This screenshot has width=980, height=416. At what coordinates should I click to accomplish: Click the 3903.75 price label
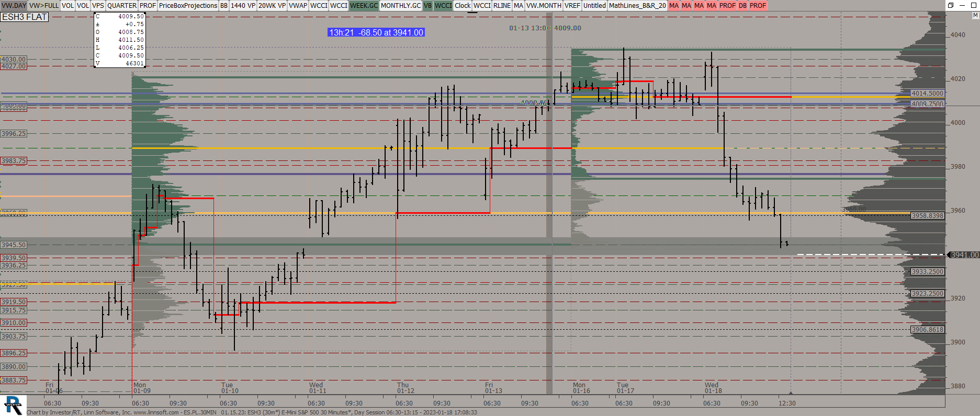point(14,337)
